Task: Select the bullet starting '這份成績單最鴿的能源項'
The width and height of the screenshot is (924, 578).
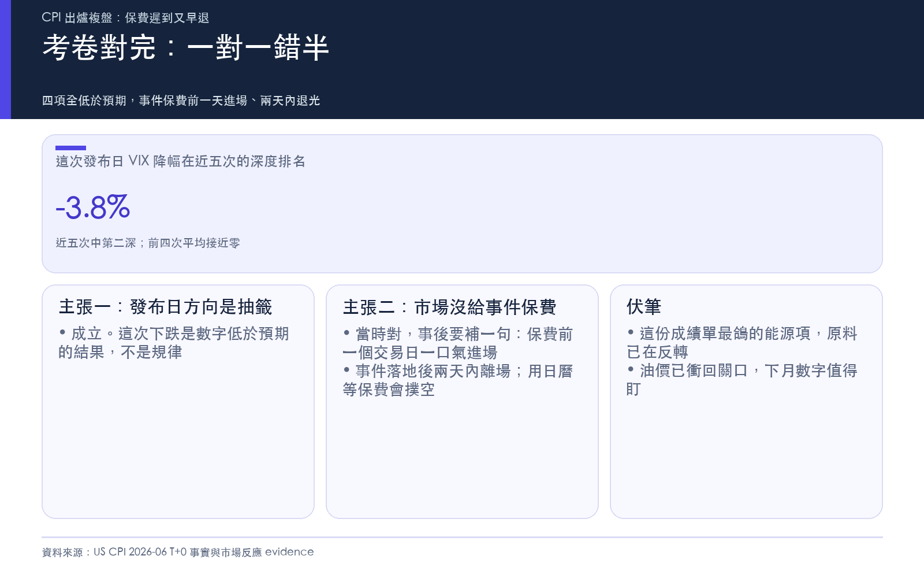Action: [x=742, y=343]
